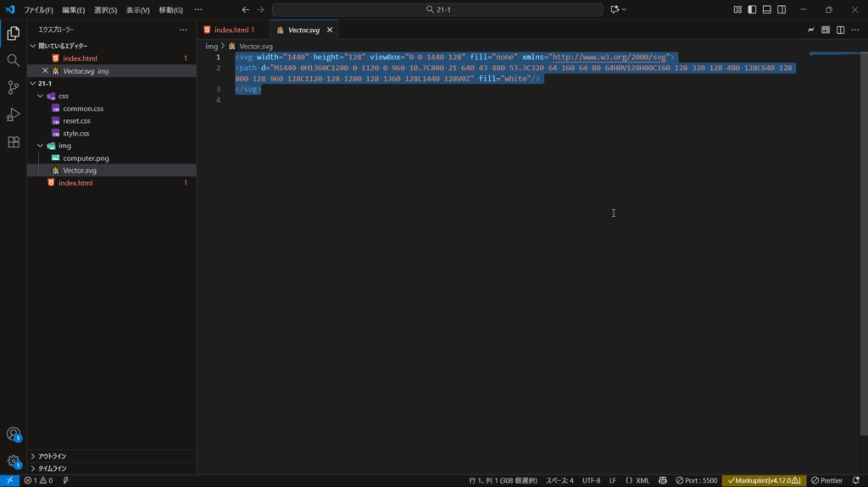Click Port : 5500 in status bar
868x487 pixels.
coord(696,480)
